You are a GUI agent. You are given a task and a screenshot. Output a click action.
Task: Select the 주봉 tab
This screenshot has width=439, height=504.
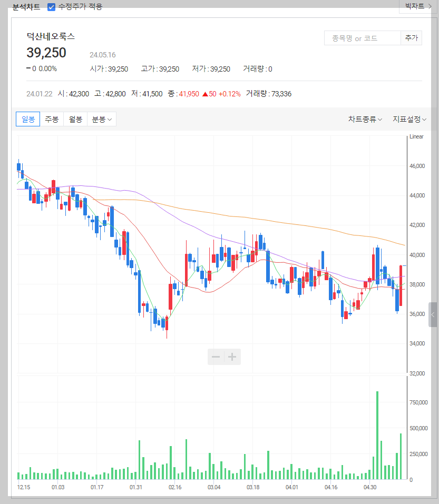pos(52,119)
